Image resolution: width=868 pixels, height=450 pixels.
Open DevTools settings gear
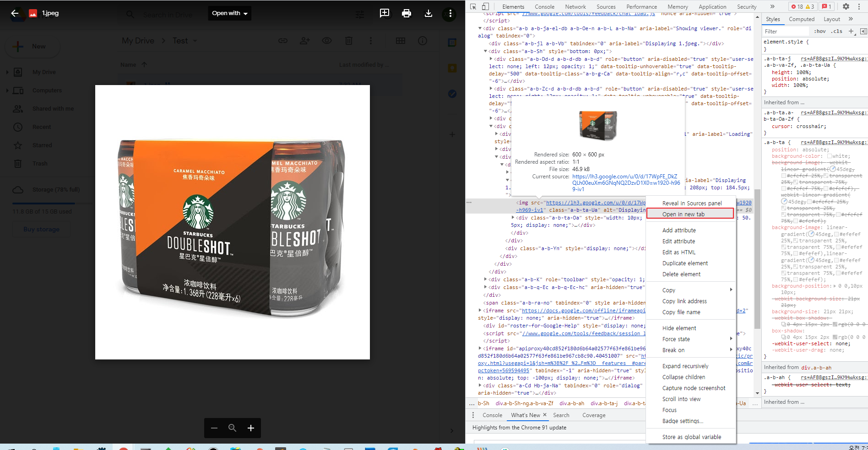point(846,6)
